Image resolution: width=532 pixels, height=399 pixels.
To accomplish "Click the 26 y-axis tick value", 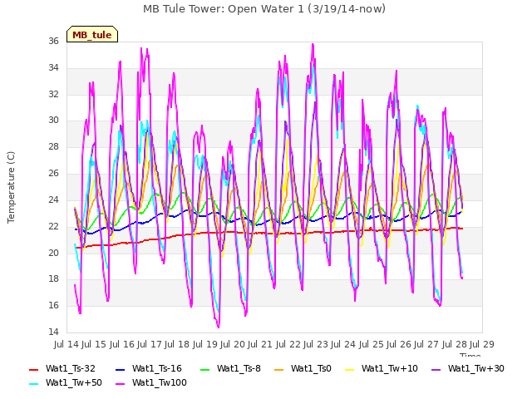I will (53, 174).
